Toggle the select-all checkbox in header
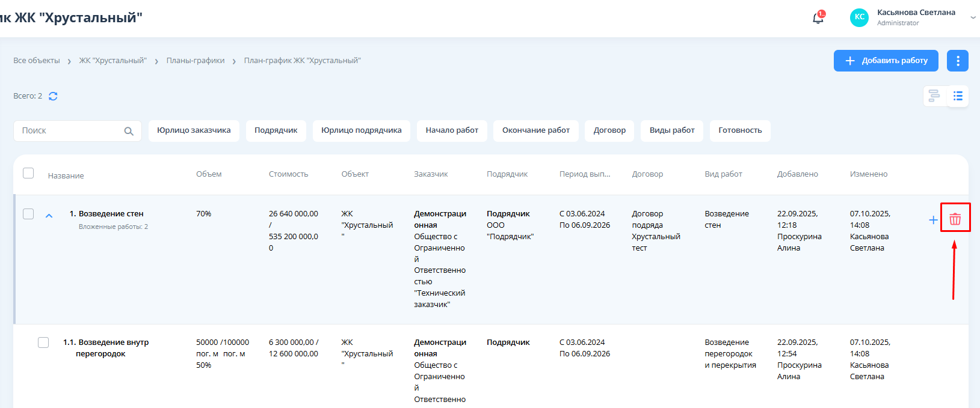 click(x=28, y=173)
